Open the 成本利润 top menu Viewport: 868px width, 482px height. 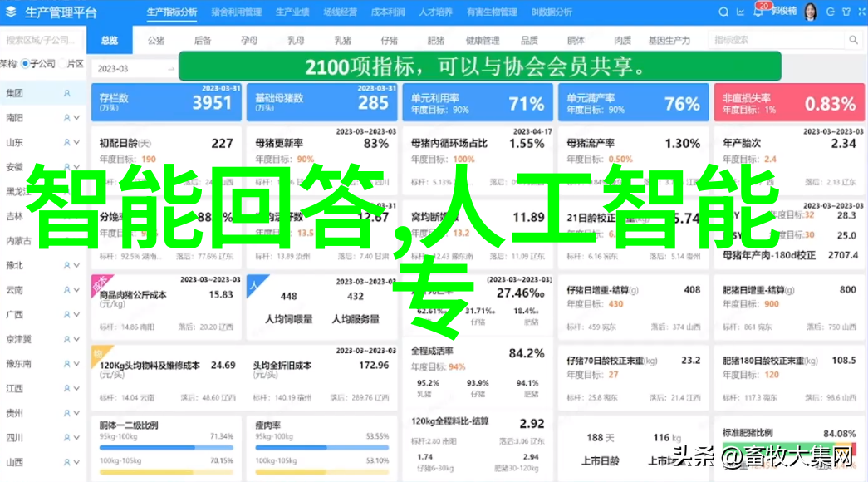388,12
